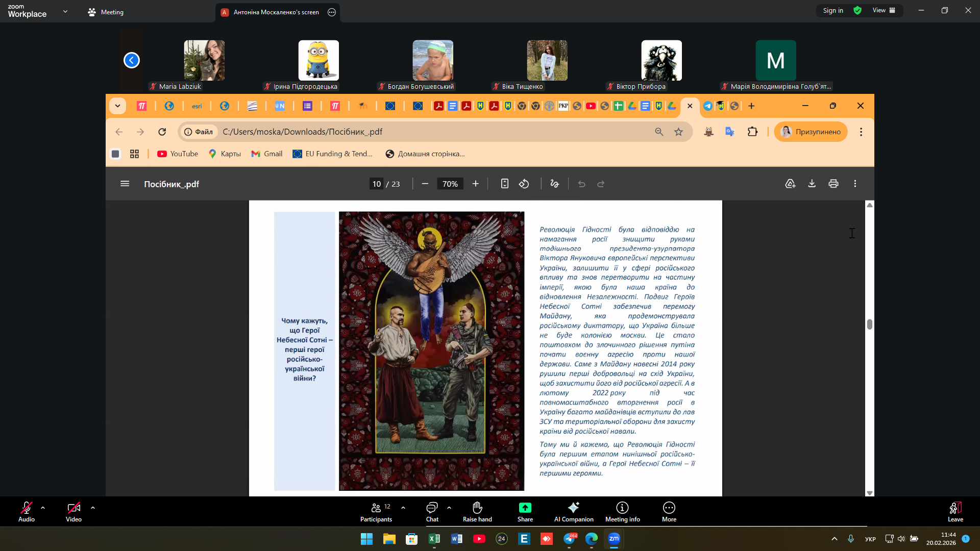Toggle the PDF sidebar menu
980x551 pixels.
click(x=125, y=184)
